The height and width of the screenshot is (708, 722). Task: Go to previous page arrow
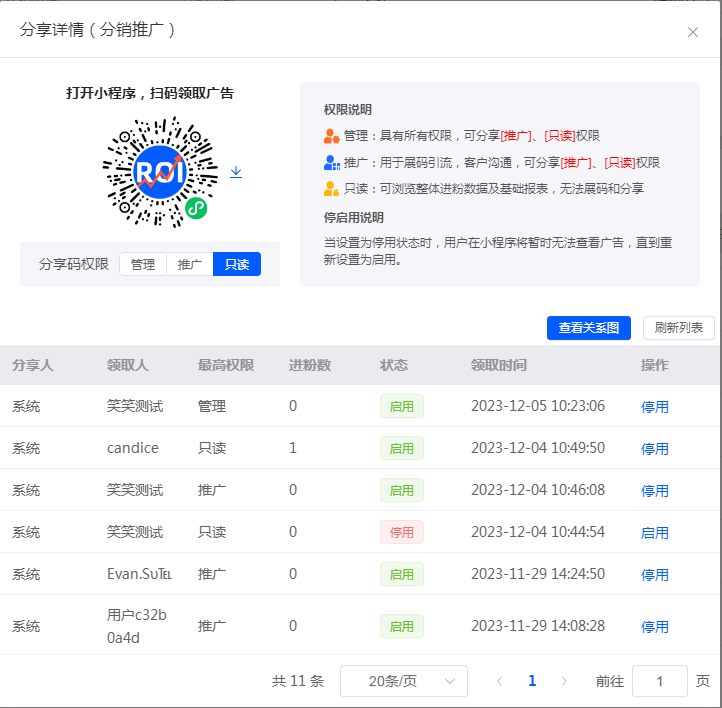click(500, 681)
